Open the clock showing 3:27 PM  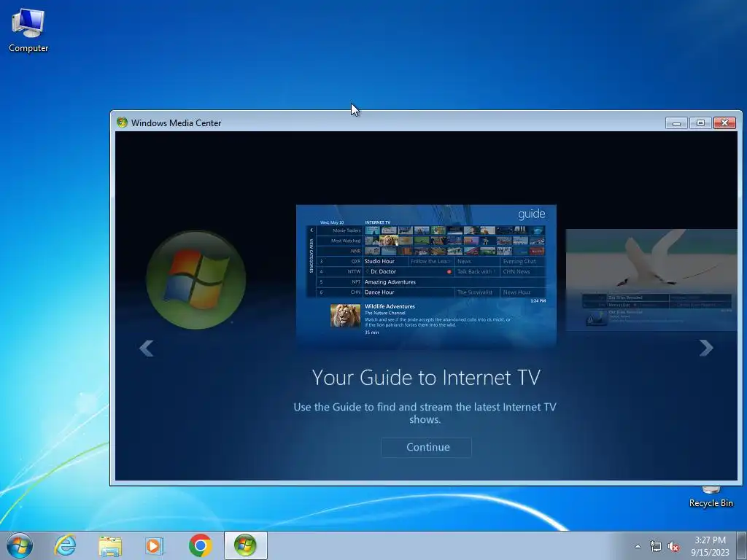710,545
